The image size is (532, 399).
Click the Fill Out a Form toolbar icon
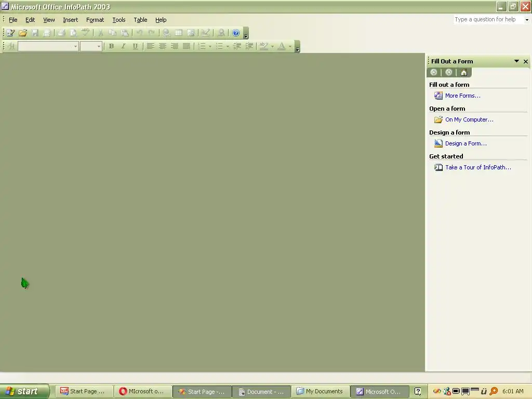tap(10, 33)
